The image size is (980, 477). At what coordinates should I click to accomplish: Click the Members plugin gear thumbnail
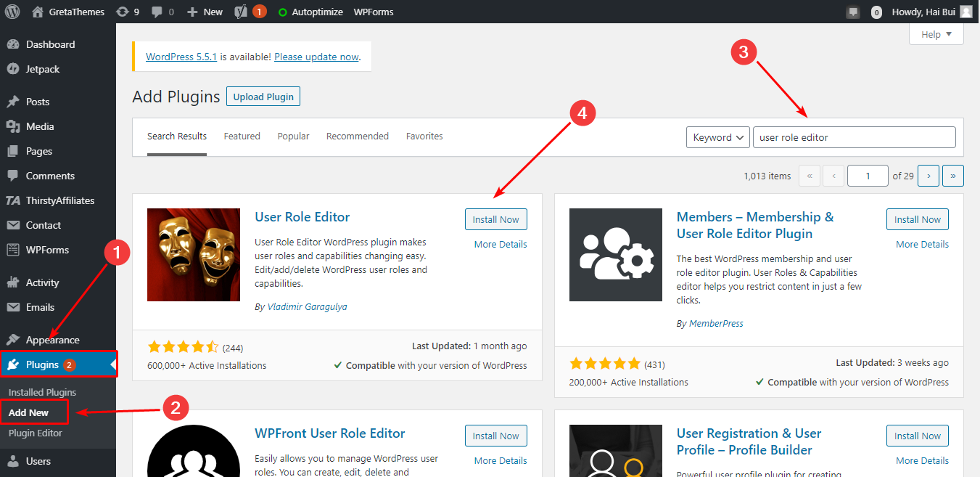coord(616,255)
